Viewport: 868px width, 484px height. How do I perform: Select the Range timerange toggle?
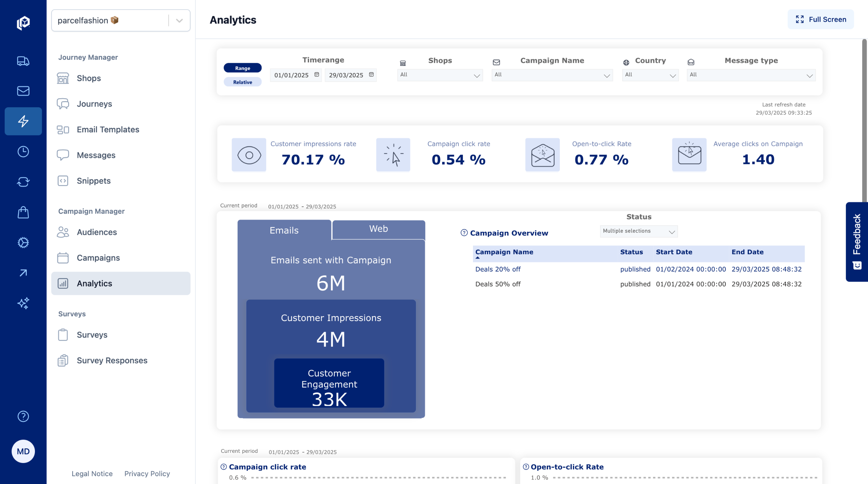(242, 68)
